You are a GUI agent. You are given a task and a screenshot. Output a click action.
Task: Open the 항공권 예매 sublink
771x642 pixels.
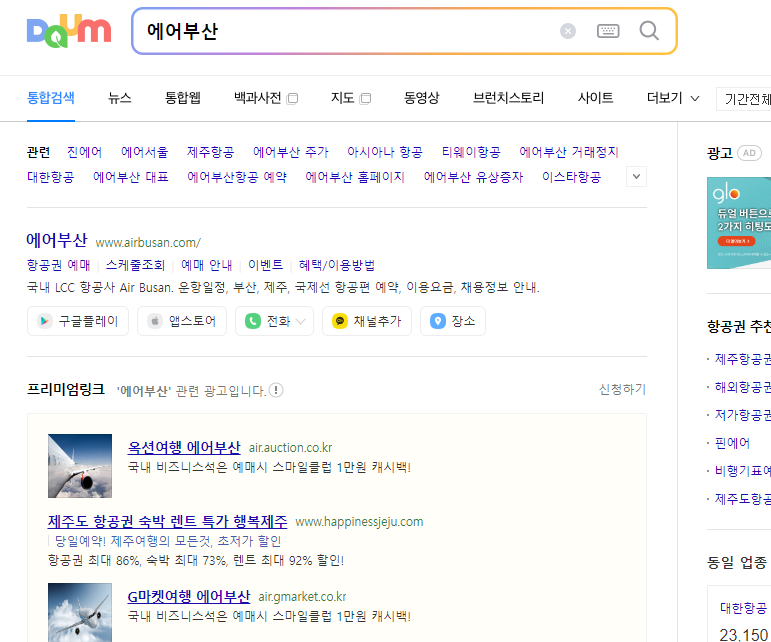coord(59,265)
